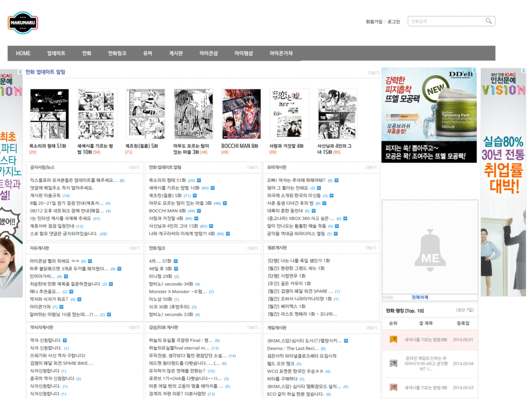This screenshot has width=532, height=399.
Task: Open the 아이콘가챠 menu item
Action: [x=281, y=54]
